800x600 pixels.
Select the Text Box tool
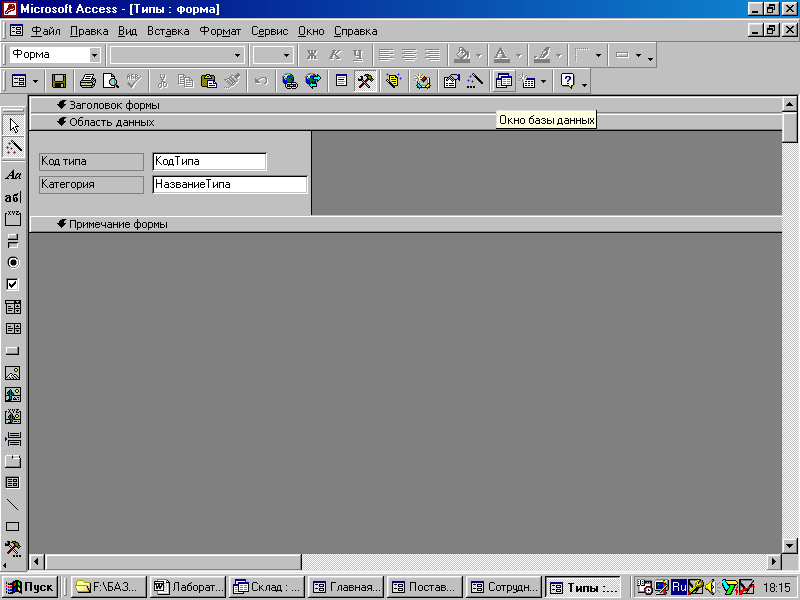(x=13, y=197)
